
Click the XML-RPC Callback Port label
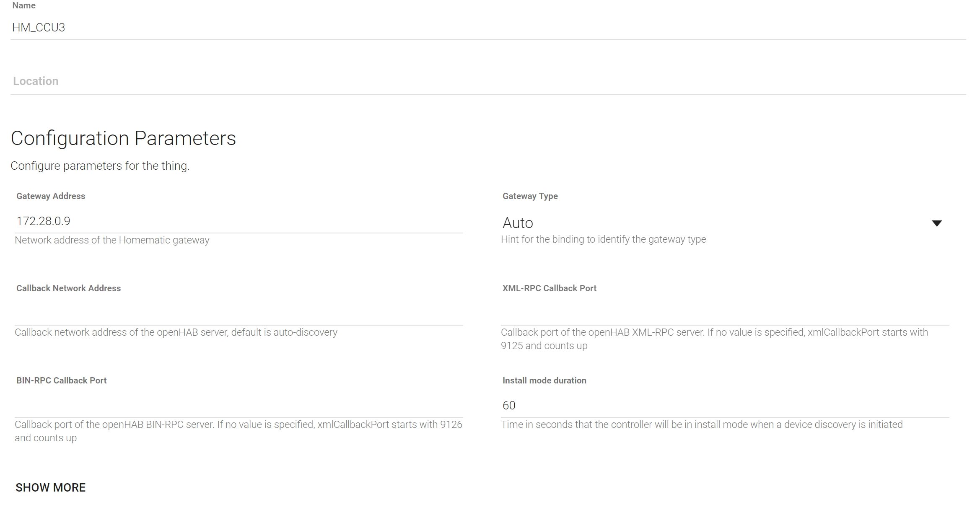(549, 288)
